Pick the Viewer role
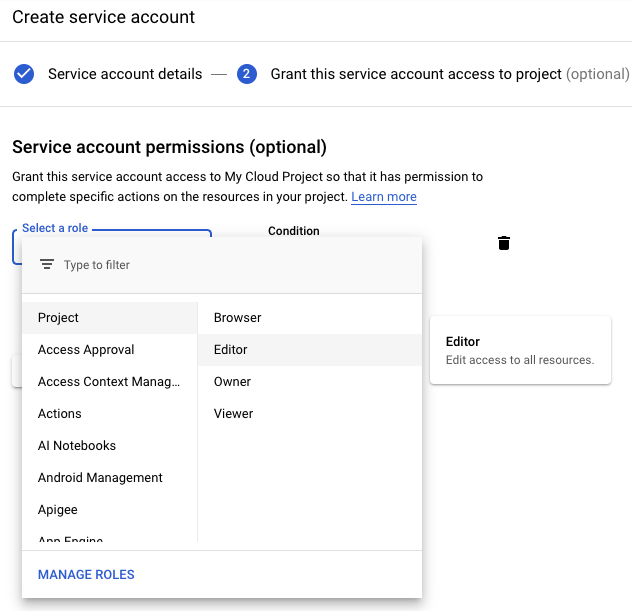Image resolution: width=632 pixels, height=611 pixels. (233, 414)
